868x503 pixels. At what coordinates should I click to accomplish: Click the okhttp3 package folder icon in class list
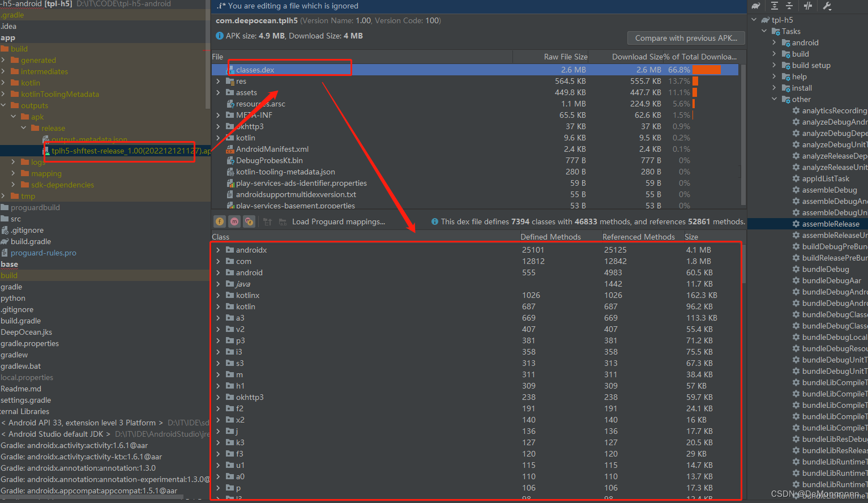[x=230, y=397]
